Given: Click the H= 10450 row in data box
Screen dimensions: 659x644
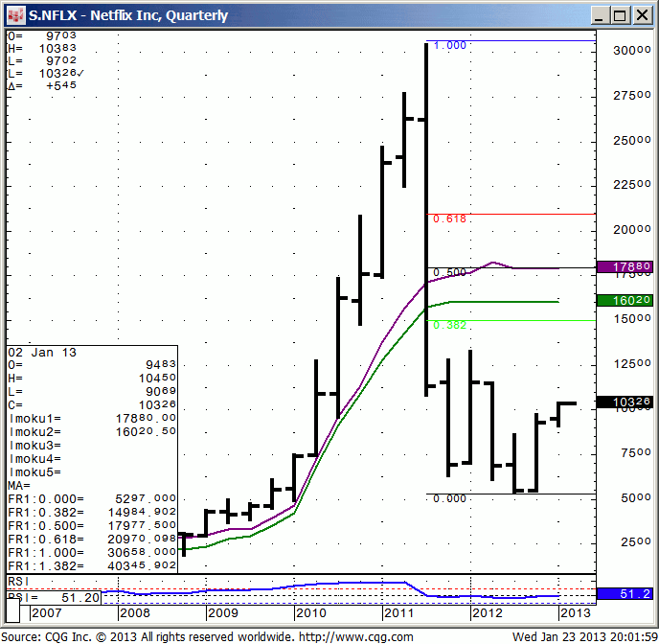Looking at the screenshot, I should (x=92, y=378).
